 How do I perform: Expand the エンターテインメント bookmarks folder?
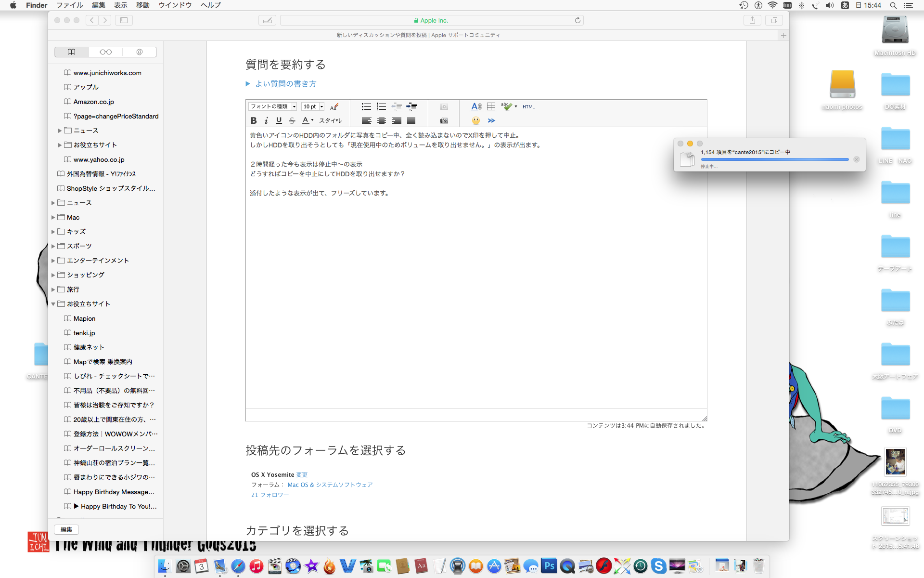[53, 261]
